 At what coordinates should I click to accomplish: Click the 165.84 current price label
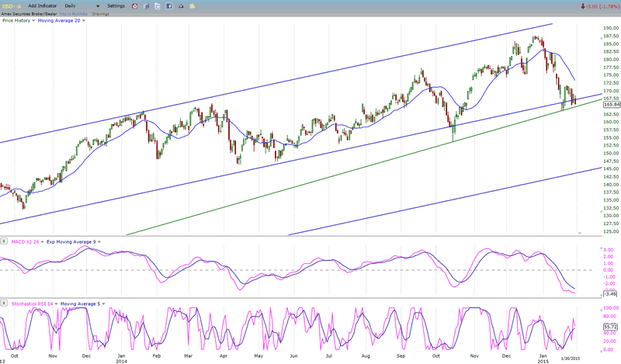click(609, 104)
